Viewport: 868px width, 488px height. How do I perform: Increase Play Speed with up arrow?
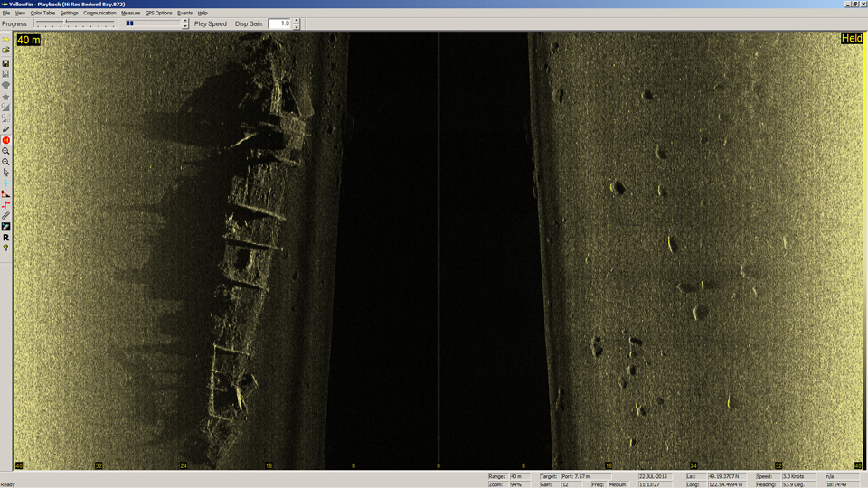(185, 21)
